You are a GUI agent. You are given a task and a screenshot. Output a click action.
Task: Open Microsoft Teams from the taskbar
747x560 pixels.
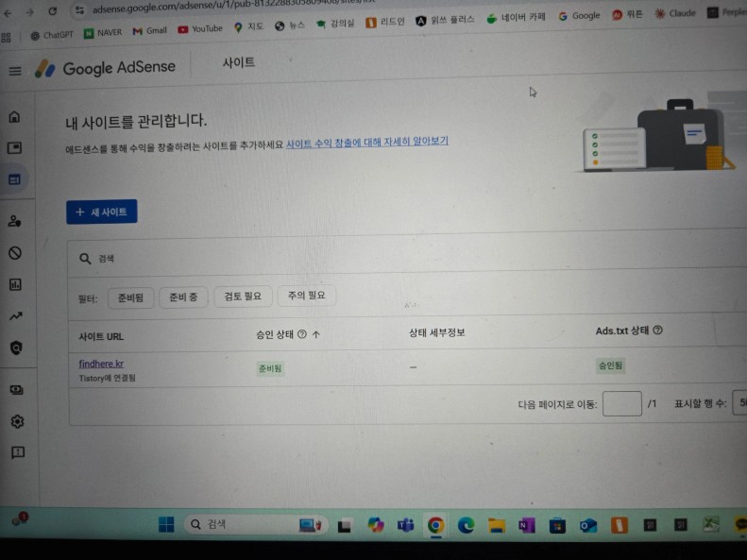[x=405, y=525]
